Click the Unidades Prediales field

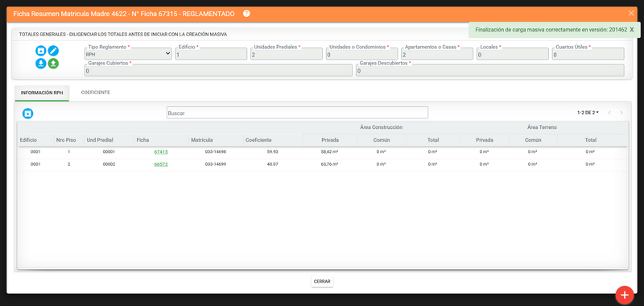pyautogui.click(x=287, y=54)
